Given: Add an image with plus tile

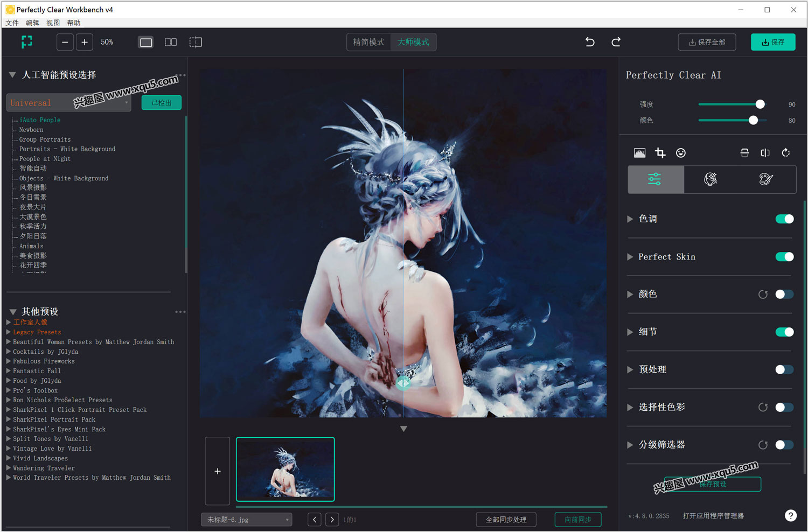Looking at the screenshot, I should click(x=218, y=471).
